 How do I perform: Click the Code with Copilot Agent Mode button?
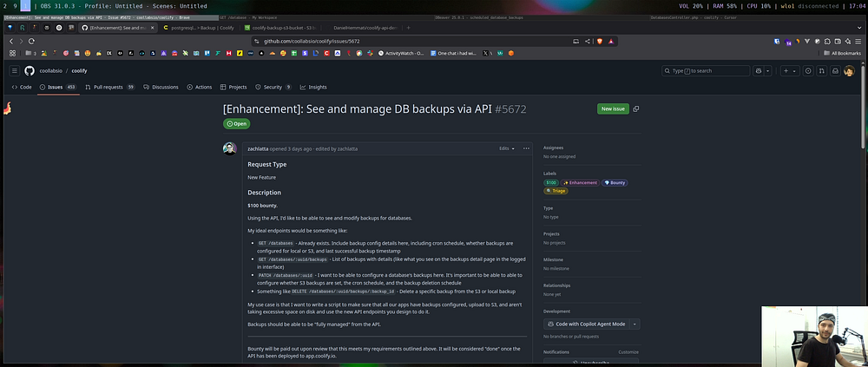(x=586, y=324)
